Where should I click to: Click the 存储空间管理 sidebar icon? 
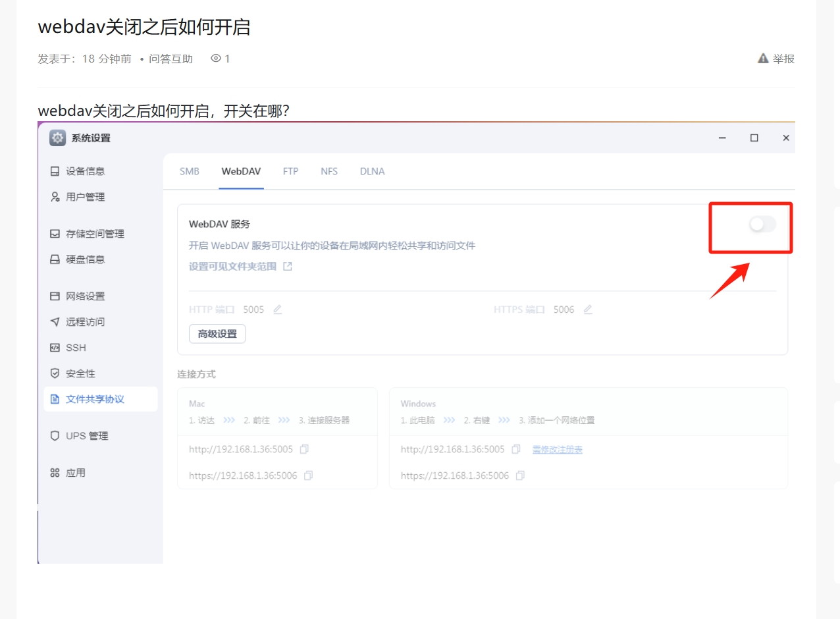pyautogui.click(x=55, y=234)
